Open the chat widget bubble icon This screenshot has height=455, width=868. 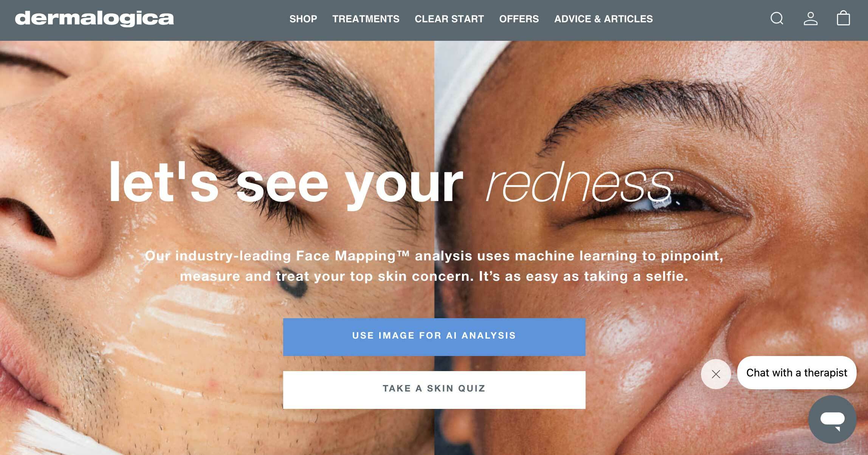832,419
